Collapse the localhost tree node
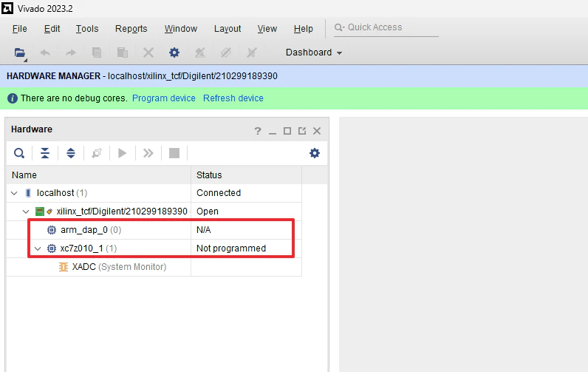 14,193
